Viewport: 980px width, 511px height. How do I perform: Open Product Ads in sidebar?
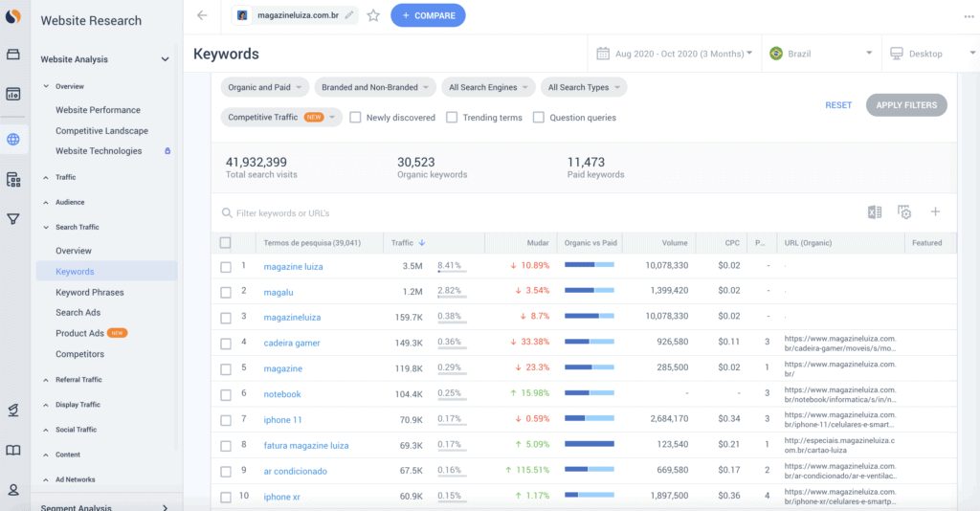(80, 334)
